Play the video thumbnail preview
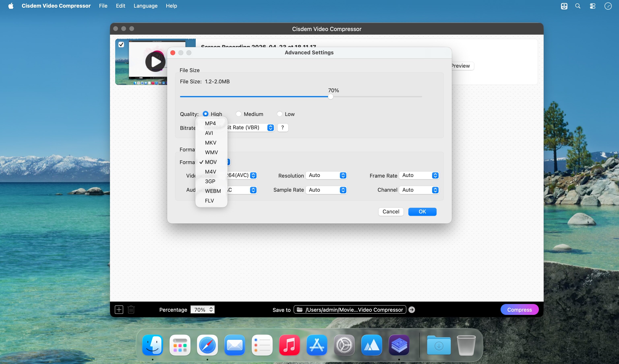 (155, 61)
